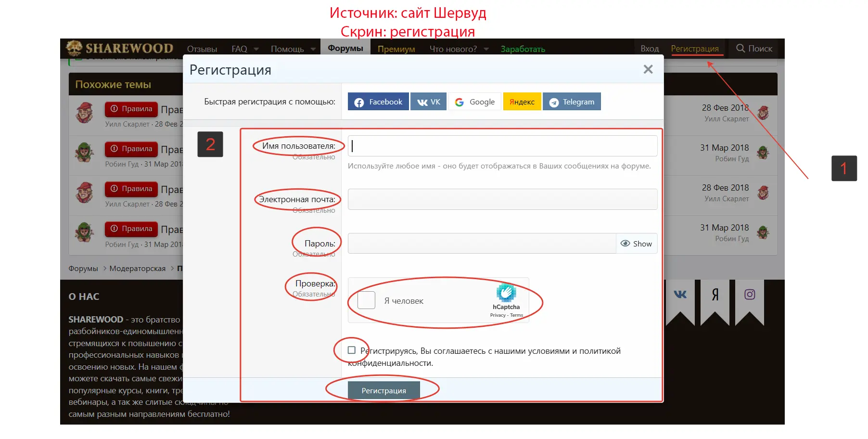The image size is (868, 439).
Task: Click the first red Правила badge
Action: pyautogui.click(x=131, y=109)
